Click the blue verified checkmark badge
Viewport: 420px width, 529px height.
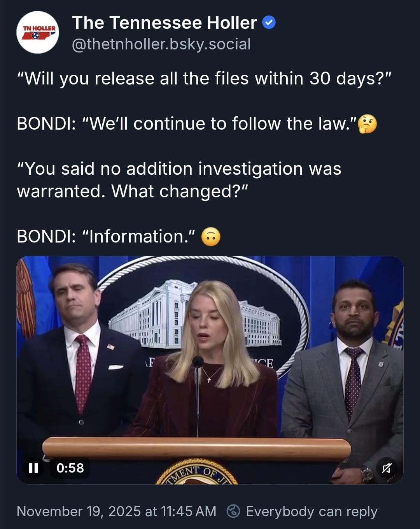[269, 23]
